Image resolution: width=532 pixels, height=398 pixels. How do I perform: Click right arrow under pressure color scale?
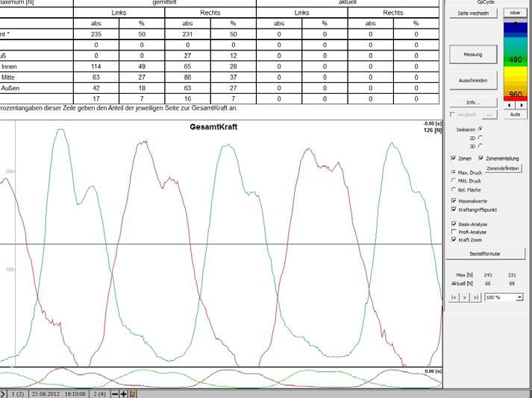(x=520, y=105)
